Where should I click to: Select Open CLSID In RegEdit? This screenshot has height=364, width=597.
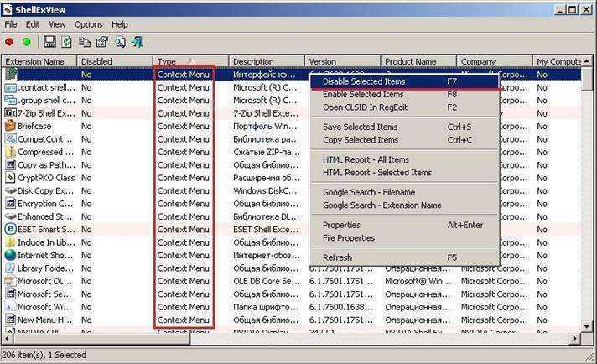[405, 107]
